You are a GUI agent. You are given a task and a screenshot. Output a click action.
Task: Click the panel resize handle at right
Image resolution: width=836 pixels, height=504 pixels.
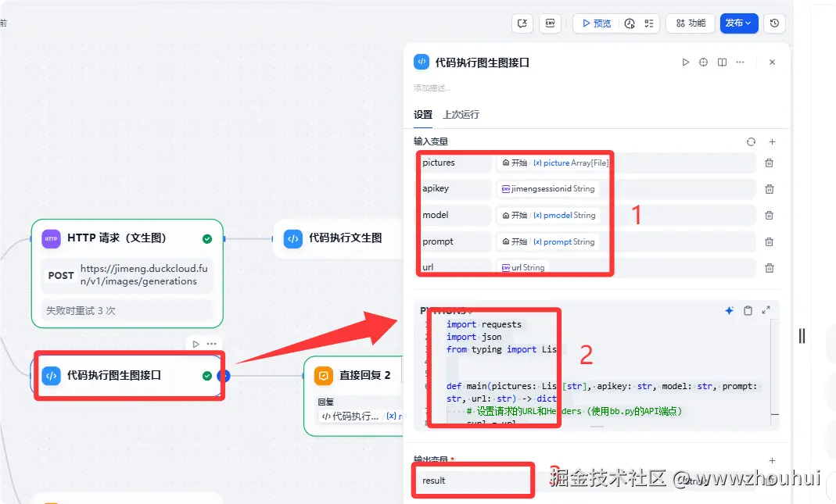click(802, 336)
